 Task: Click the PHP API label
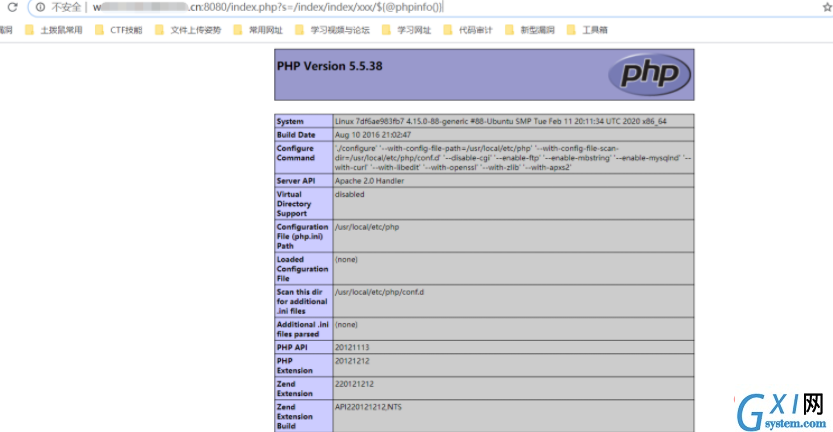click(x=292, y=348)
